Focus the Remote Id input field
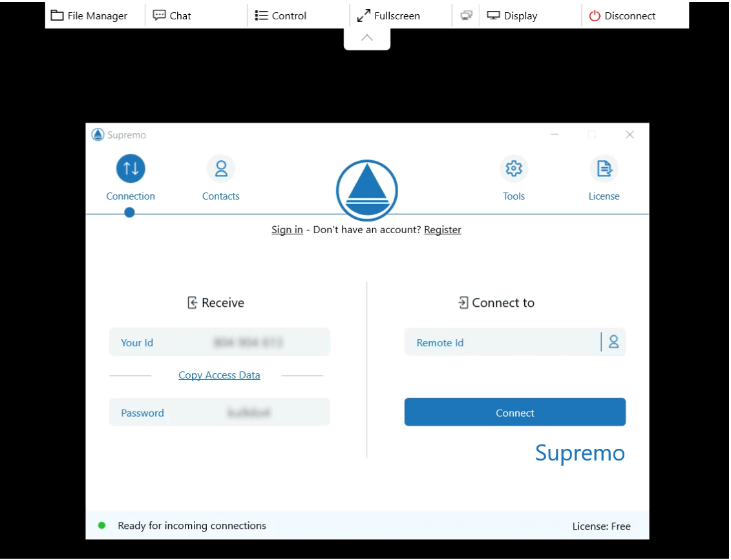Viewport: 731px width, 560px height. point(503,342)
